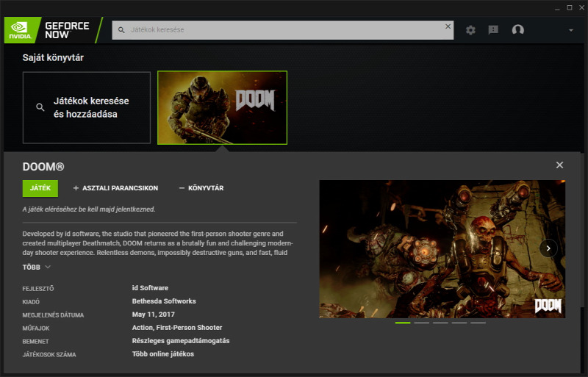588x377 pixels.
Task: Click the search magnifier icon in search bar
Action: [x=121, y=30]
